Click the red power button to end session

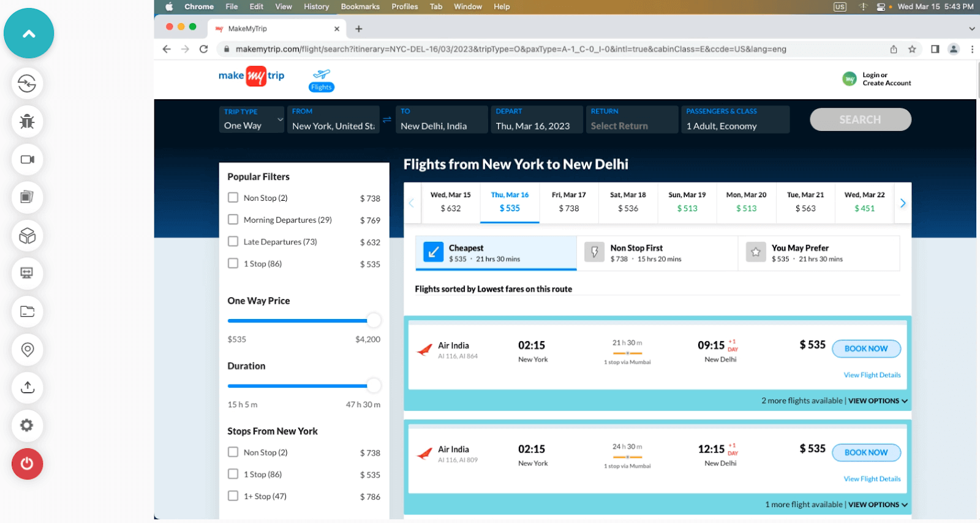27,464
